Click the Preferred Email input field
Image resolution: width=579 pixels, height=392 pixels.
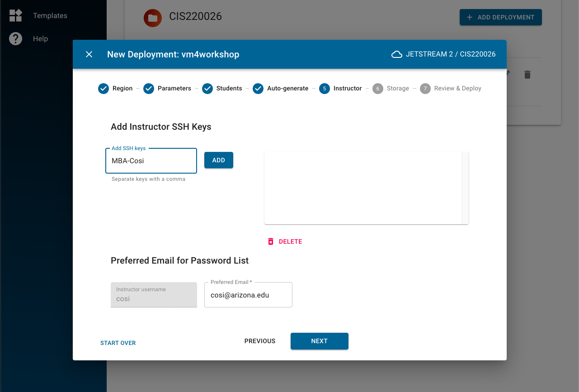(248, 295)
